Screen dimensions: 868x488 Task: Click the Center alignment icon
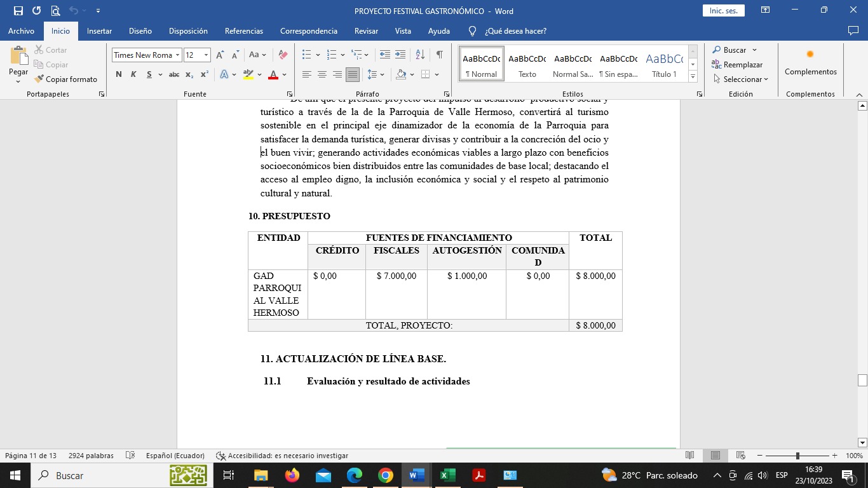322,74
